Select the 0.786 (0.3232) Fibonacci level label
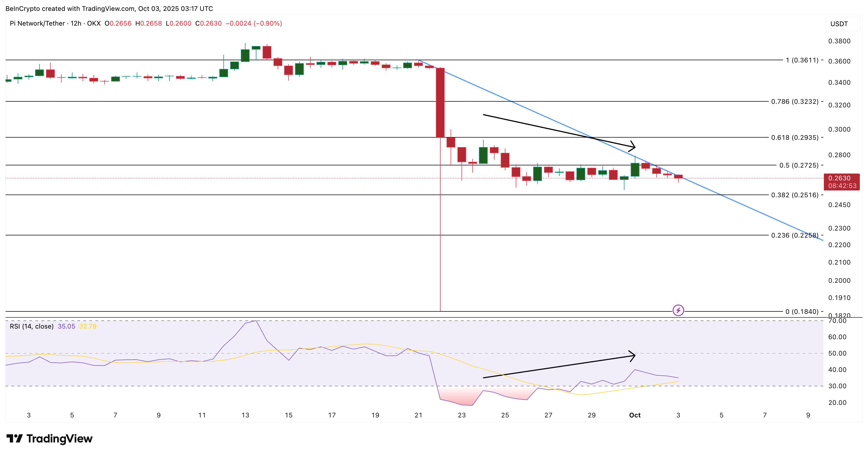Screen dimensions: 868x455 point(794,101)
